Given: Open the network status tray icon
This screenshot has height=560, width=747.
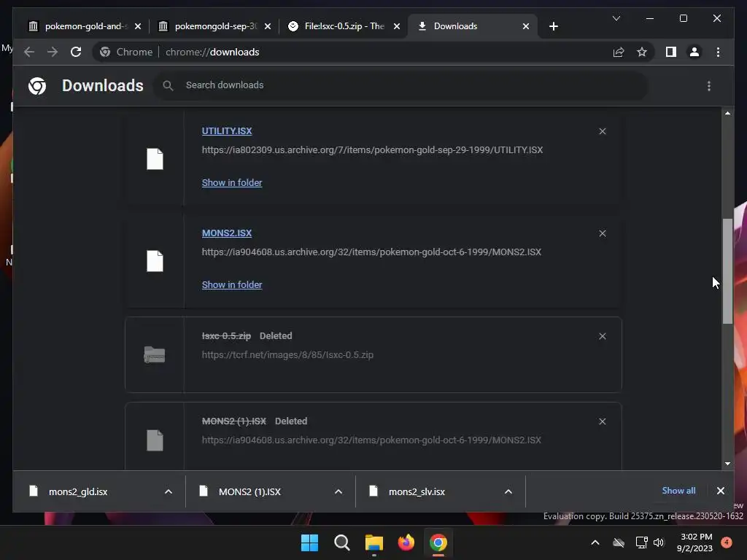Looking at the screenshot, I should [x=641, y=542].
